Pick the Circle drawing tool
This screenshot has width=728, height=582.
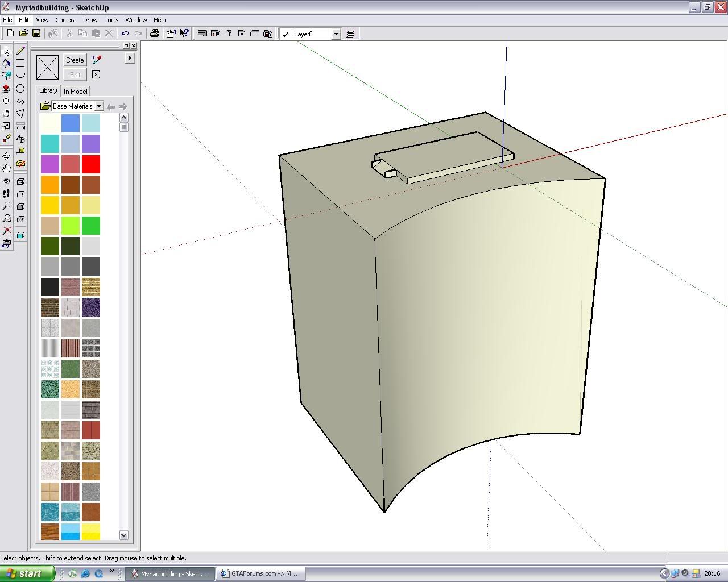20,88
